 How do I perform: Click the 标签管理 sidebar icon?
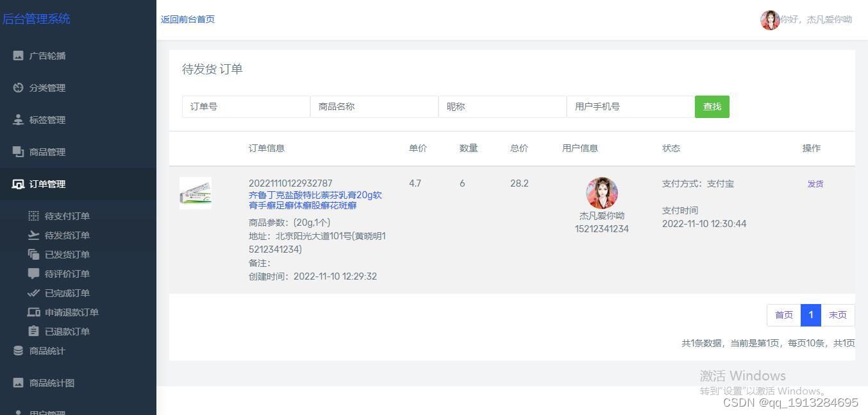click(18, 120)
